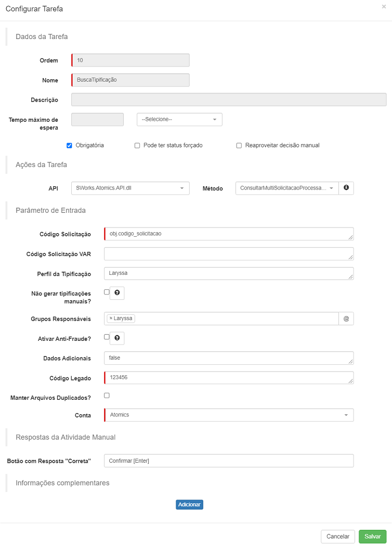Expand the Método dropdown list
This screenshot has height=547, width=392.
coord(287,188)
